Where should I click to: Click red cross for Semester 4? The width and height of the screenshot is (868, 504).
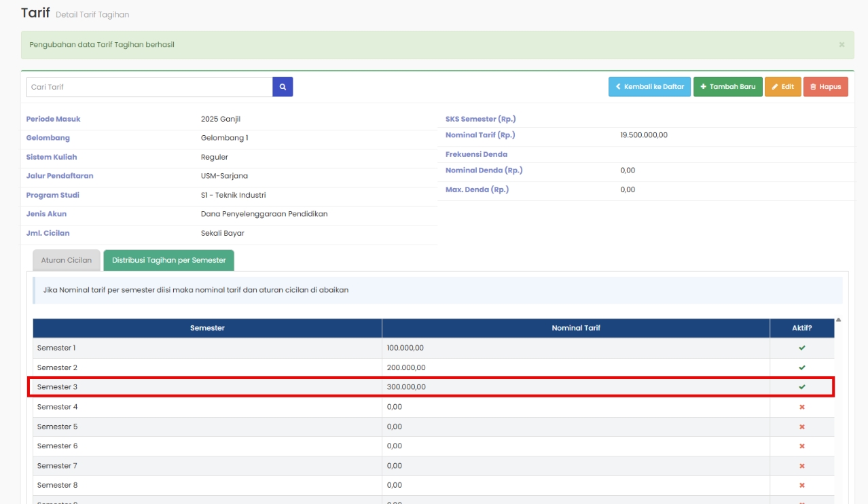(801, 407)
